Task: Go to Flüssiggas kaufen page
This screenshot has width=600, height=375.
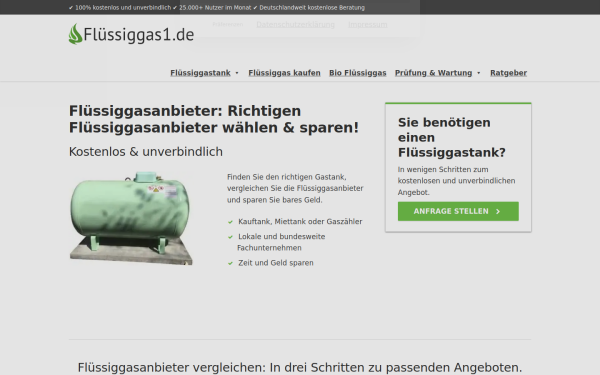Action: coord(284,73)
